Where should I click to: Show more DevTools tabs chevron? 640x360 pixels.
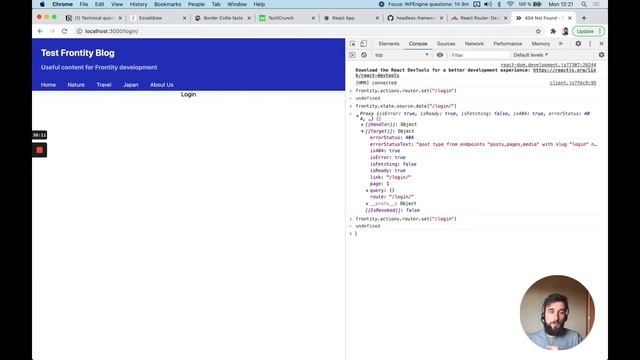pos(560,44)
